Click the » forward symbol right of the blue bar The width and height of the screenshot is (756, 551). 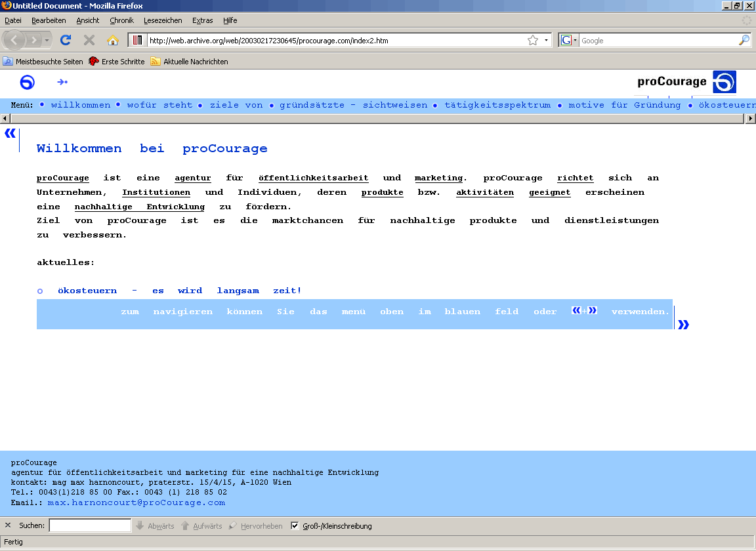[x=683, y=324]
